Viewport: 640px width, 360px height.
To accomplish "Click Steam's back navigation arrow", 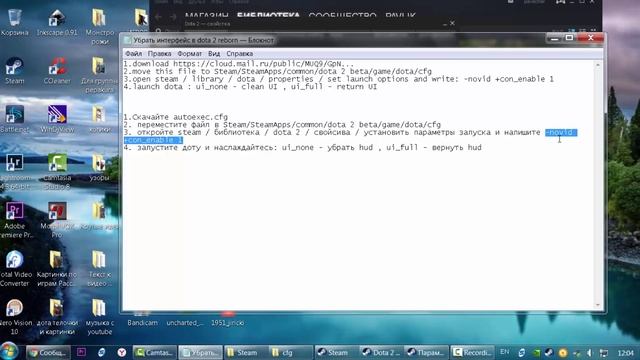I will point(158,17).
